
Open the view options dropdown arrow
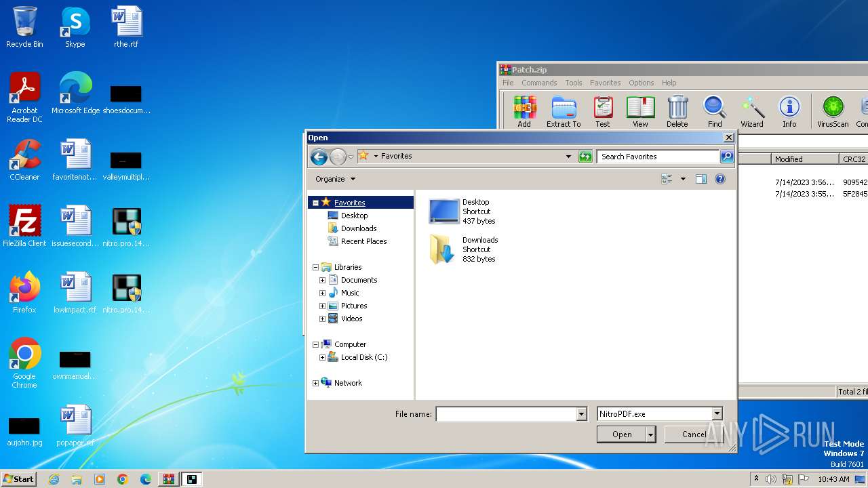click(x=683, y=179)
